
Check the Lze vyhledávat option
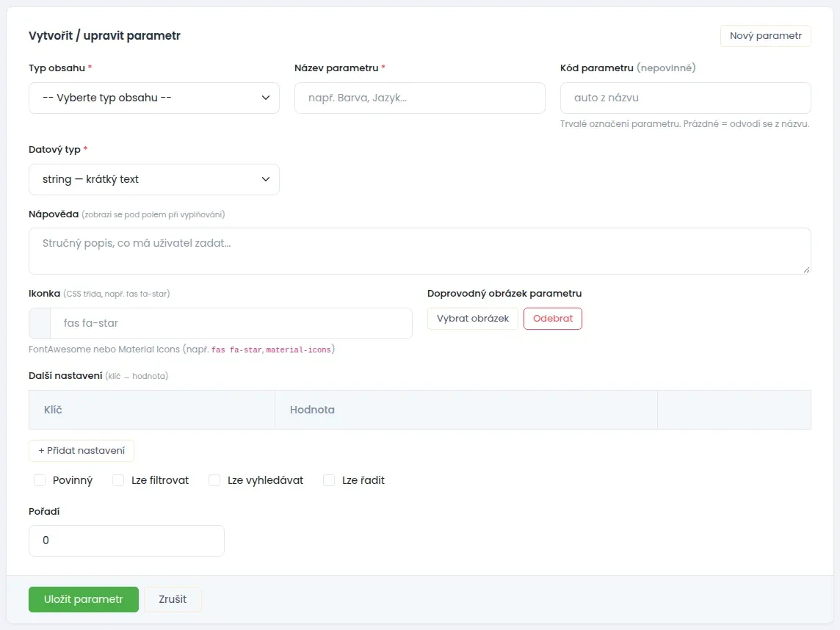click(x=214, y=480)
